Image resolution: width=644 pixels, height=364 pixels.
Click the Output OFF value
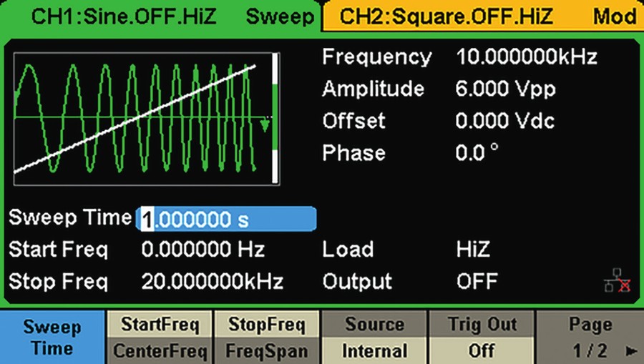[x=477, y=281]
